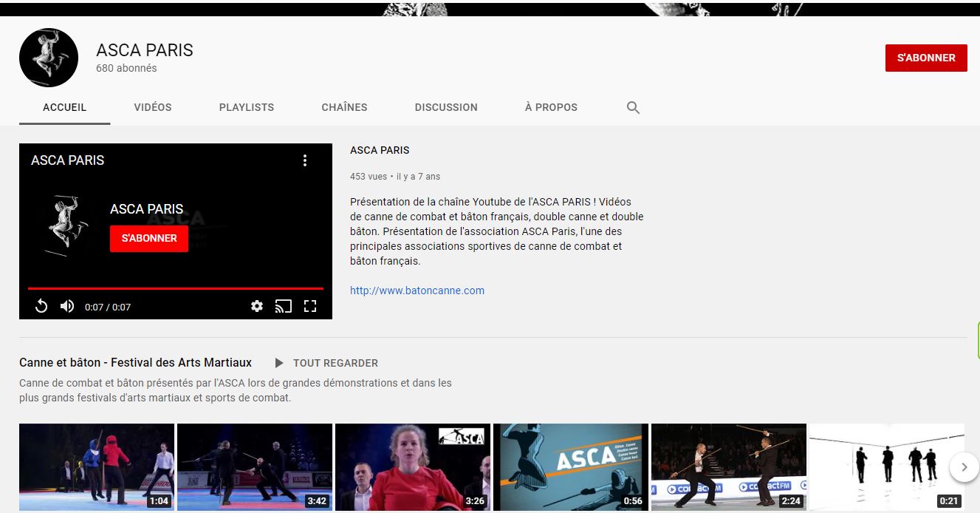Go to the CHAÎNES tab

344,107
